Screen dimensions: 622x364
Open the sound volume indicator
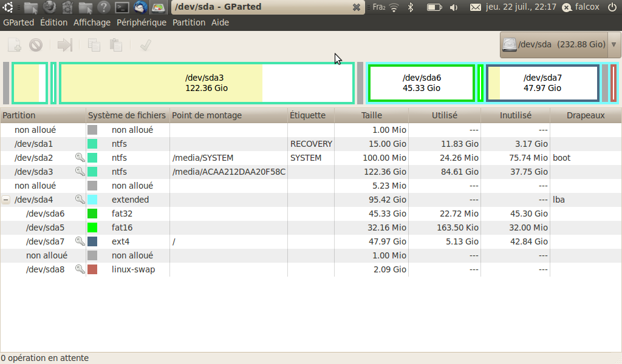(454, 7)
